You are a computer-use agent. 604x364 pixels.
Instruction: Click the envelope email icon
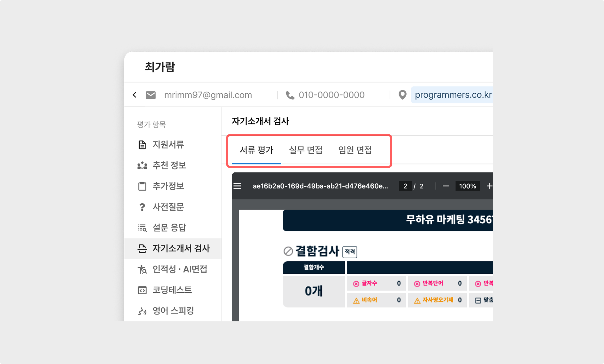click(151, 95)
